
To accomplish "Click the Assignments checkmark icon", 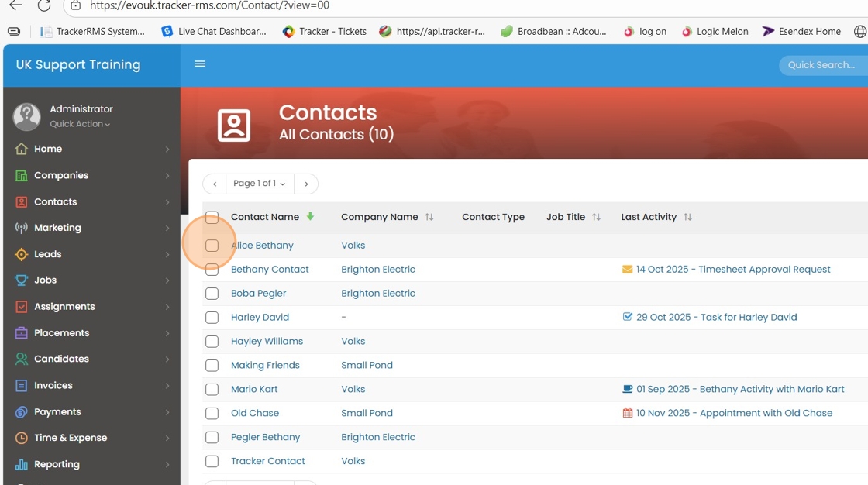I will 21,307.
